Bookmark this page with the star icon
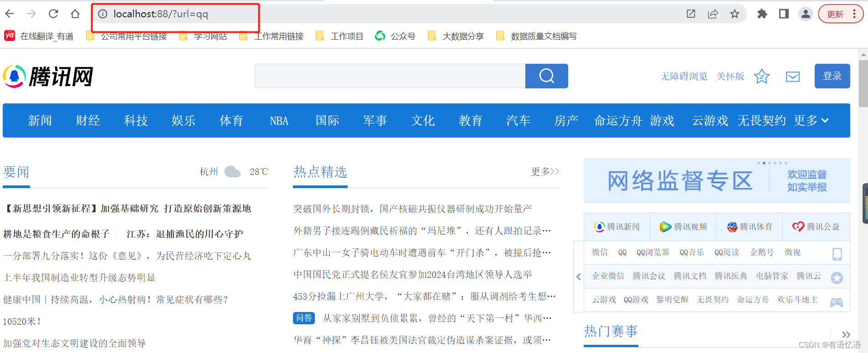The image size is (868, 353). 734,14
